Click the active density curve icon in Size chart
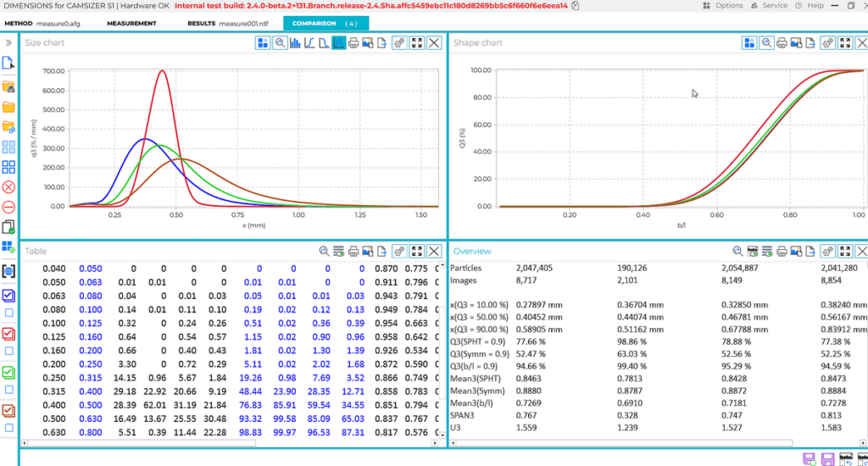868x466 pixels. [x=339, y=42]
